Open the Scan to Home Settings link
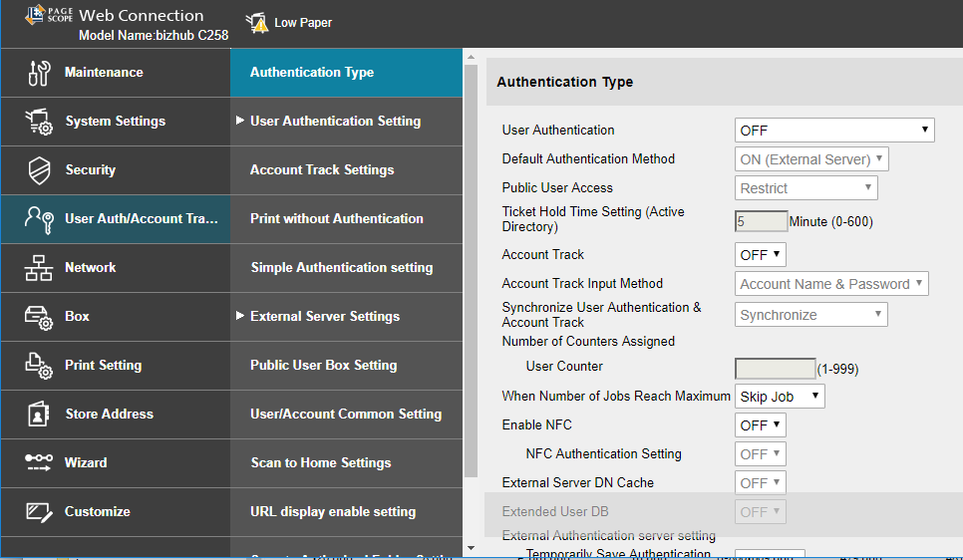The width and height of the screenshot is (963, 560). coord(320,463)
